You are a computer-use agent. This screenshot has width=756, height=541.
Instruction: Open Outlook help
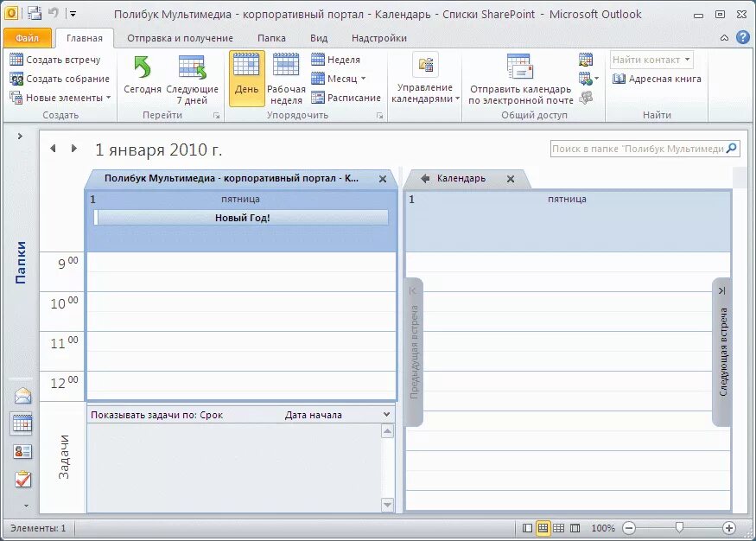pyautogui.click(x=743, y=38)
